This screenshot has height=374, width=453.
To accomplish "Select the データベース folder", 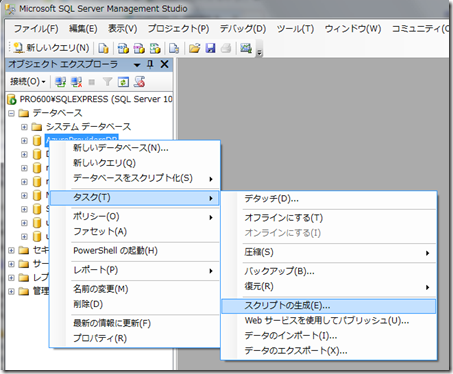I will tap(57, 113).
